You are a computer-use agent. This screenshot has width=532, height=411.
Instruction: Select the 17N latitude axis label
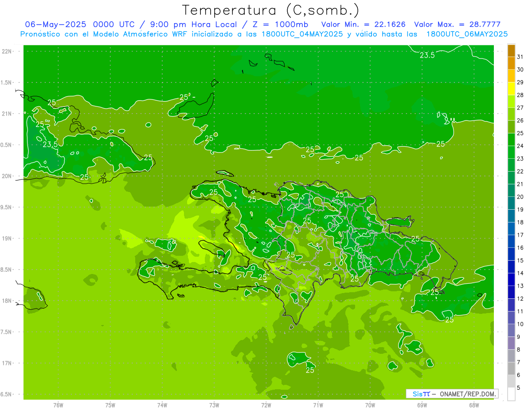(x=7, y=363)
